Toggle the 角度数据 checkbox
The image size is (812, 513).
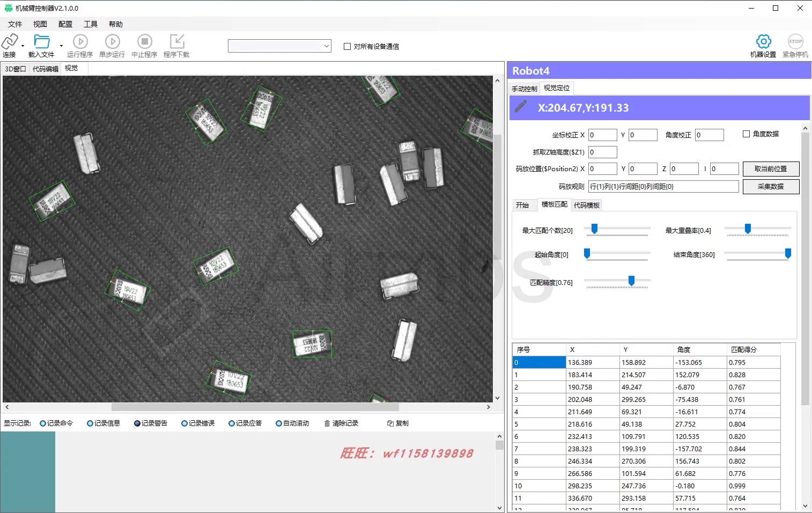click(746, 134)
